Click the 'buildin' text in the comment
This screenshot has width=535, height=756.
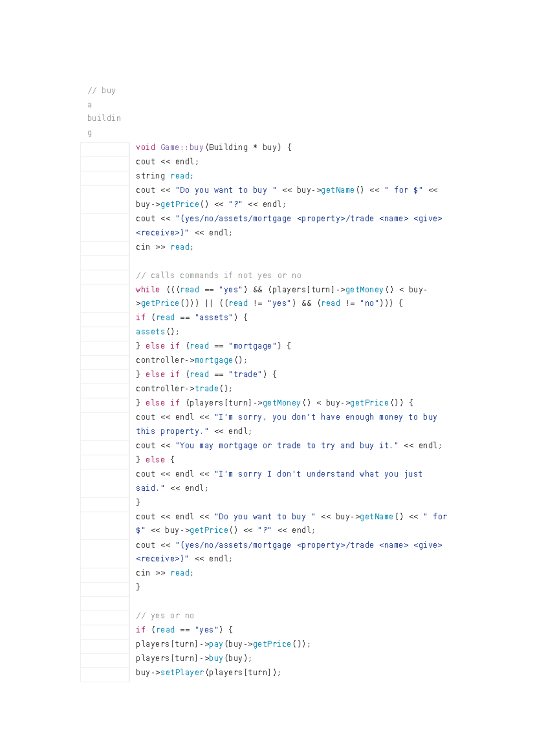(x=104, y=118)
